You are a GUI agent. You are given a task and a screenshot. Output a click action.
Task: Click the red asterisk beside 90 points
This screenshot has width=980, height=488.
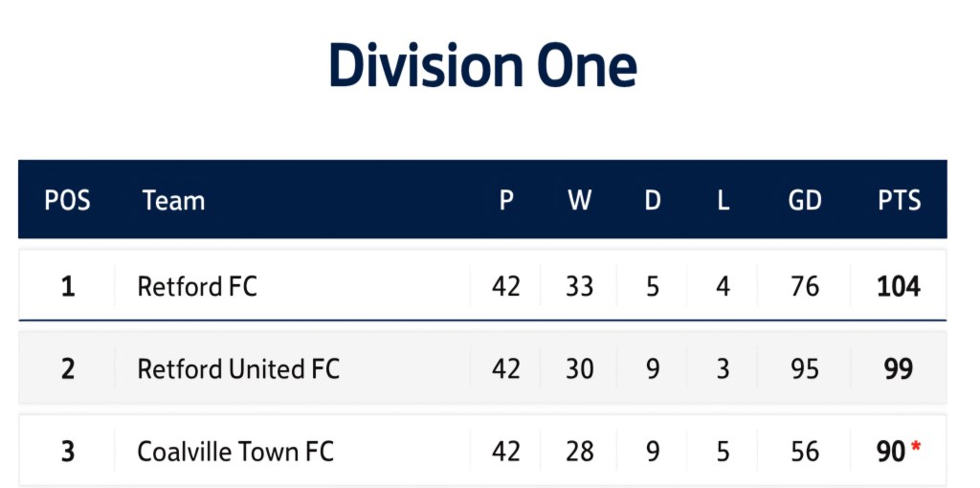(x=916, y=447)
